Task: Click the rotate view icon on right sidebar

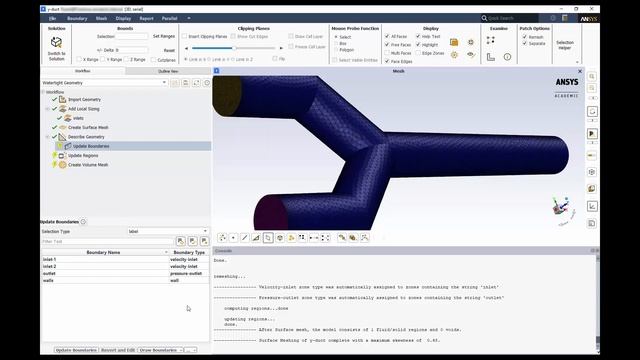Action: pyautogui.click(x=592, y=111)
